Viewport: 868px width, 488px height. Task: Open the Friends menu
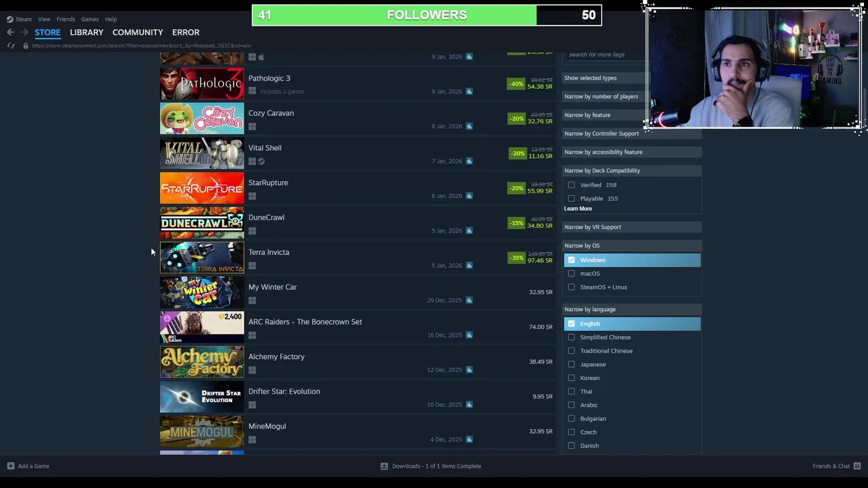click(x=66, y=19)
